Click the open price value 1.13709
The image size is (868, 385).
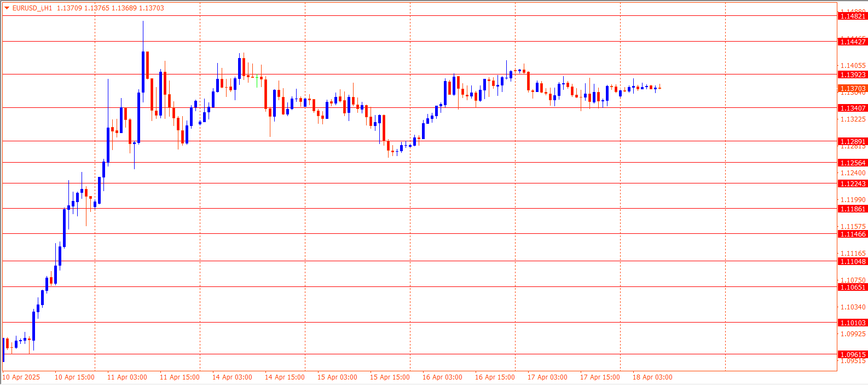click(70, 8)
